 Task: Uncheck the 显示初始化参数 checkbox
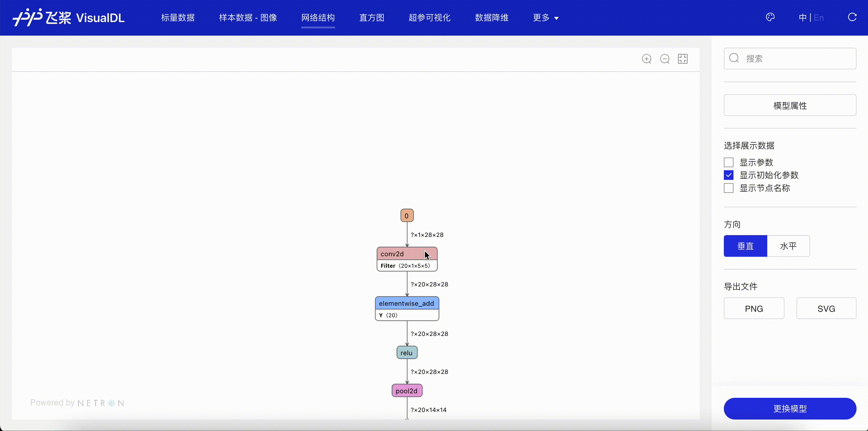tap(728, 175)
